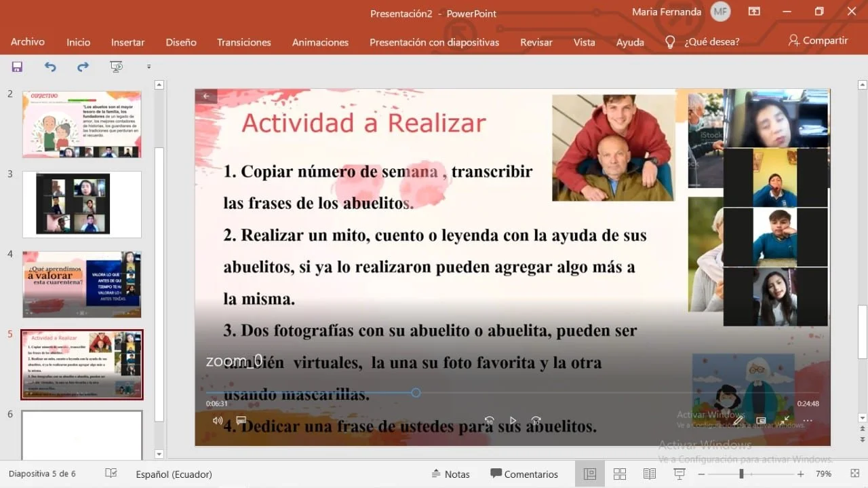Open the Presentación con diapositivas tab
Viewport: 868px width, 488px height.
434,42
